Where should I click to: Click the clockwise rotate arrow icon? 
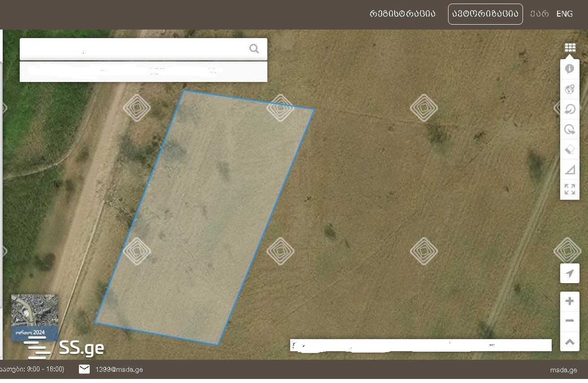(x=570, y=129)
